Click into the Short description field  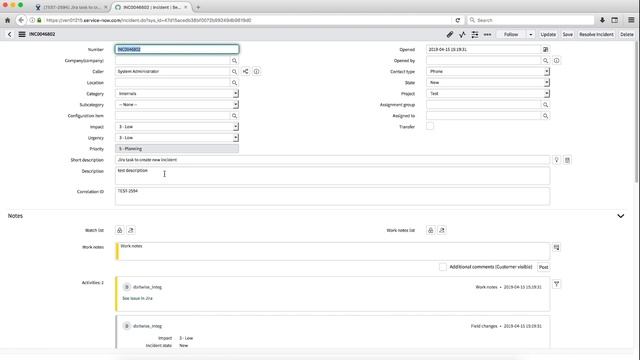tap(332, 160)
